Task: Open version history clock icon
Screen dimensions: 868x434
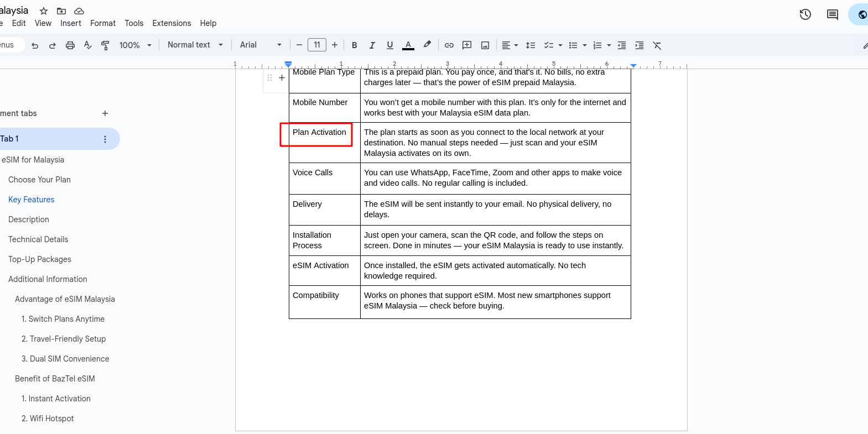Action: click(805, 14)
